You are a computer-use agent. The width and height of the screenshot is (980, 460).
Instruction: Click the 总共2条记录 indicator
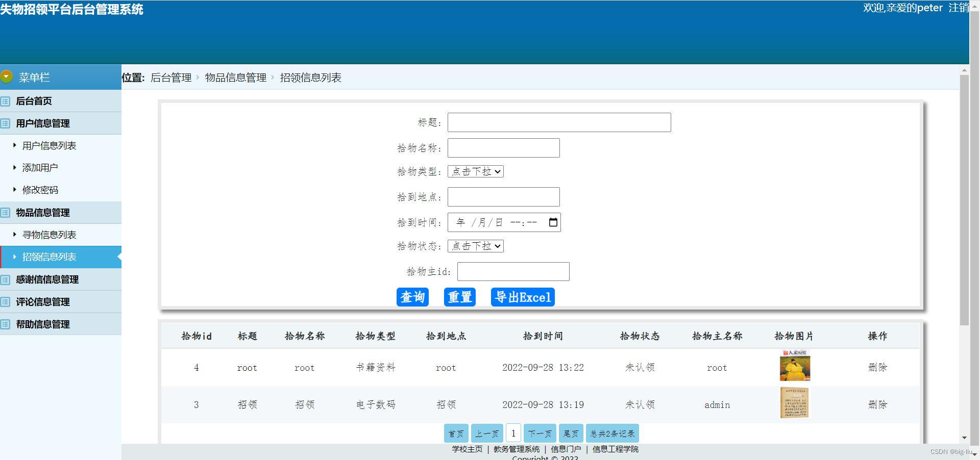[612, 433]
